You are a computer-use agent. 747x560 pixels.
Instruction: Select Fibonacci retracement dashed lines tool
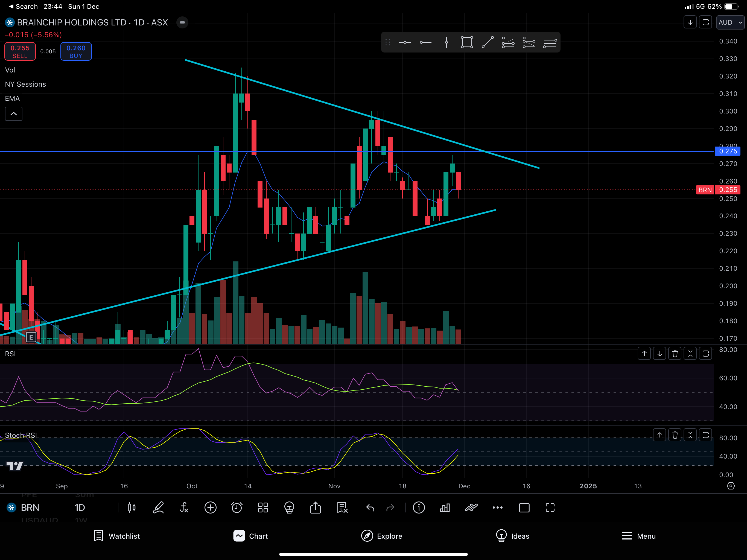(x=508, y=42)
